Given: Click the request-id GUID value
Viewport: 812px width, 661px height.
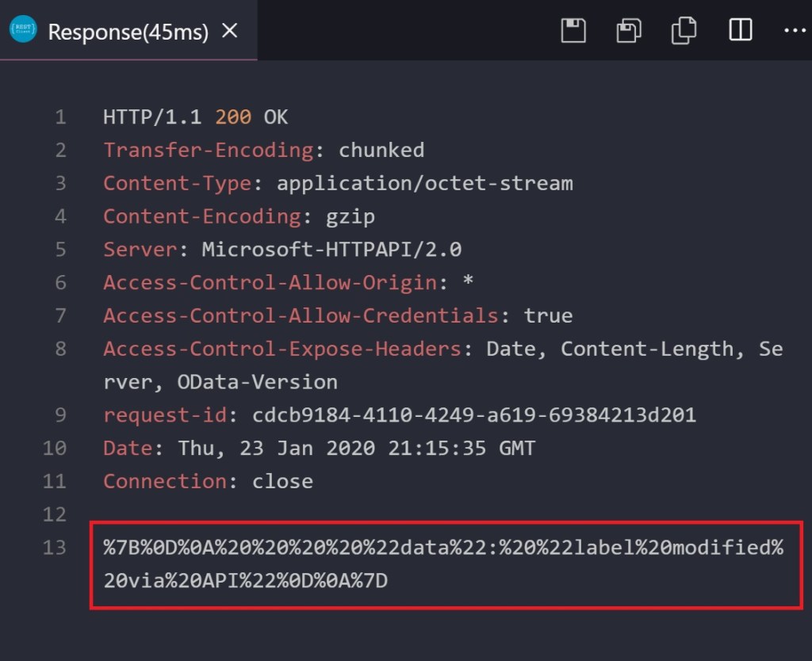Looking at the screenshot, I should coord(474,415).
